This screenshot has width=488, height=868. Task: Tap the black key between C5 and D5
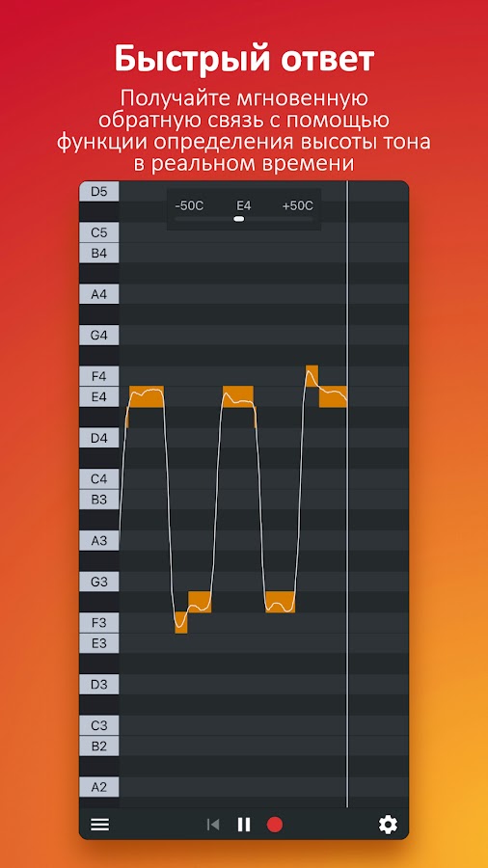(99, 211)
